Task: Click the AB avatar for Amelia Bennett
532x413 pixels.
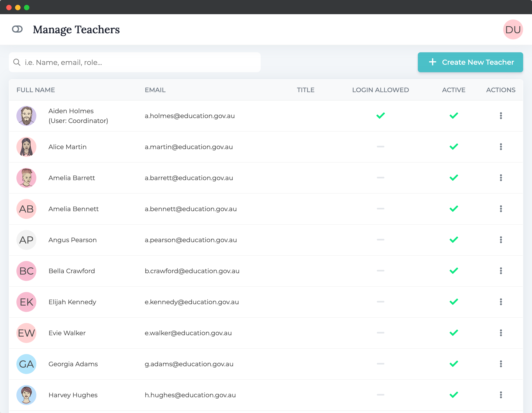Action: 26,209
